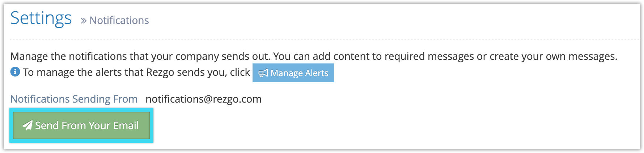This screenshot has width=644, height=153.
Task: Open the Manage Alerts button
Action: (293, 73)
